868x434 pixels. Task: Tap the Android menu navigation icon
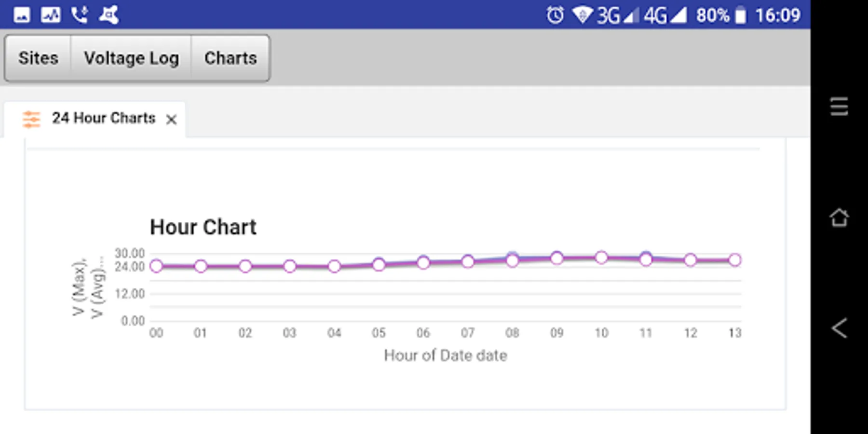pyautogui.click(x=839, y=107)
